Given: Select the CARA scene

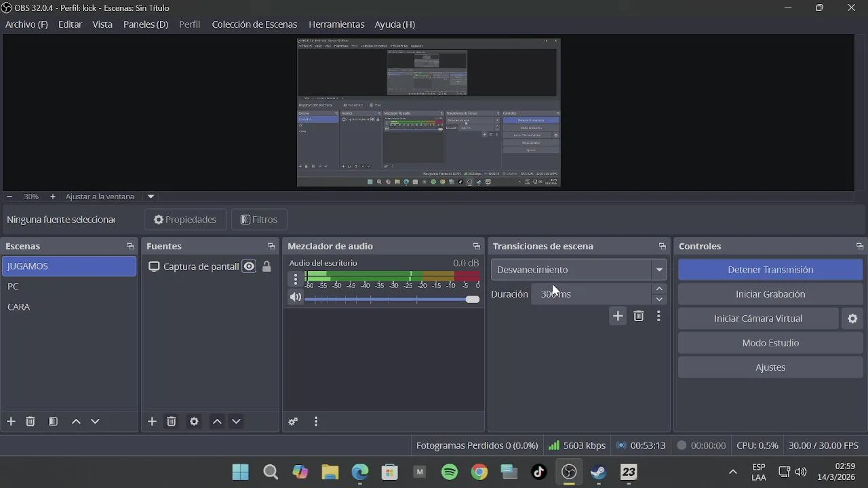Looking at the screenshot, I should tap(69, 307).
